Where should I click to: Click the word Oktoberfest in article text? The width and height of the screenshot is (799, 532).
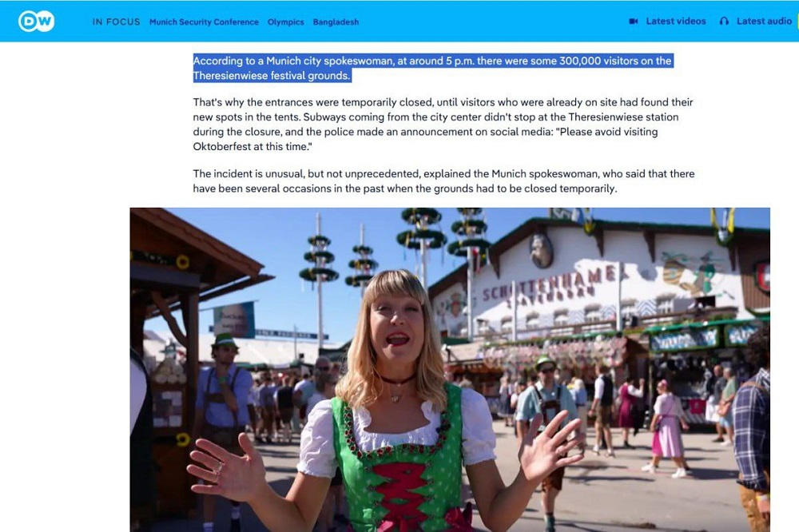pos(221,146)
